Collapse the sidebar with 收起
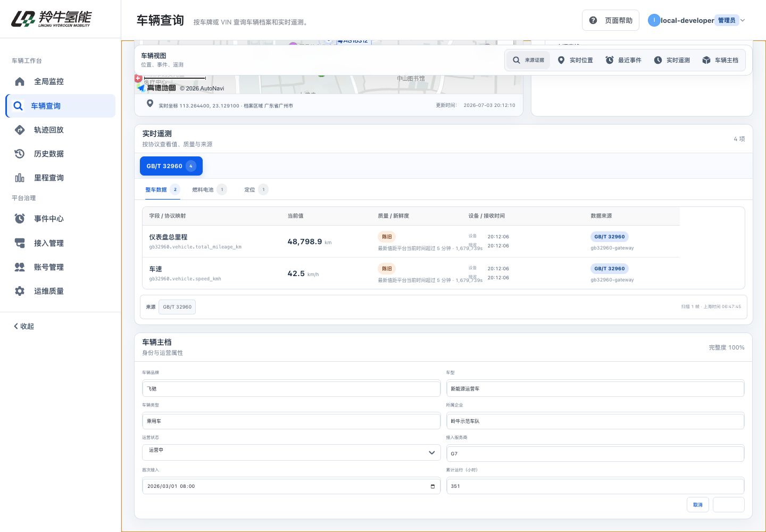This screenshot has height=532, width=766. click(24, 326)
